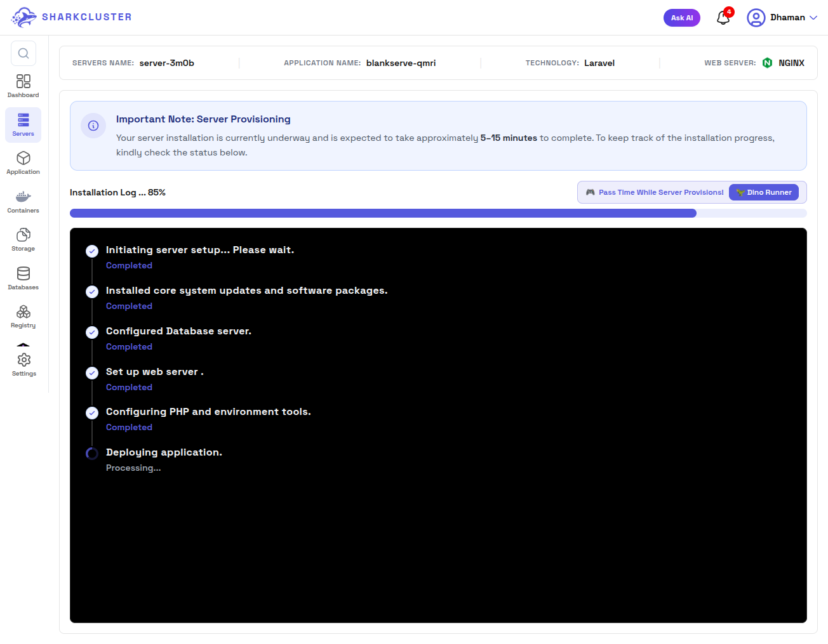Screen dimensions: 828x644
Task: Click the Settings gear icon
Action: coord(24,360)
